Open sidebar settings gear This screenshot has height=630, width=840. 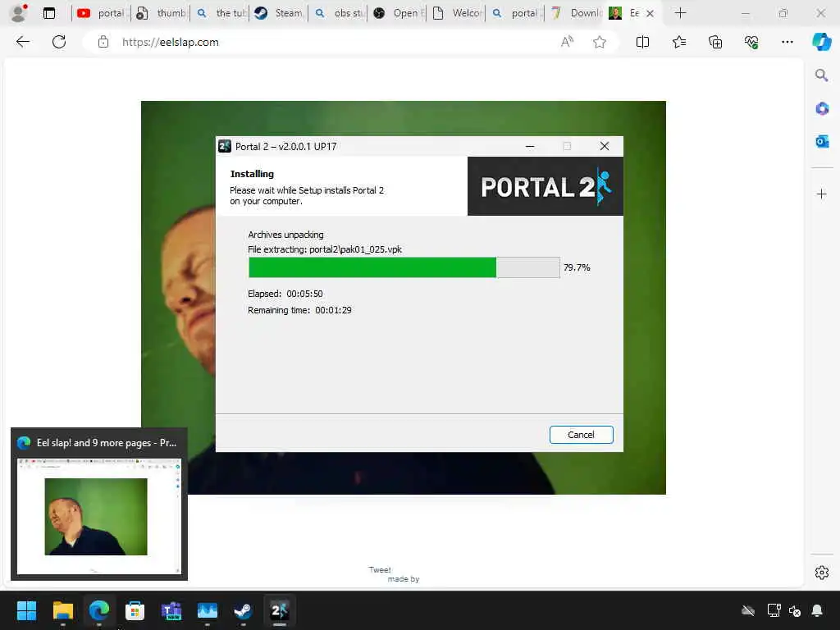[821, 573]
